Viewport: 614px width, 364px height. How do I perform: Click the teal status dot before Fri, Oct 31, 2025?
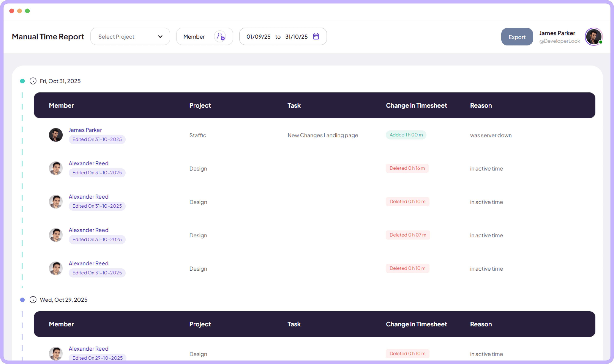coord(22,81)
